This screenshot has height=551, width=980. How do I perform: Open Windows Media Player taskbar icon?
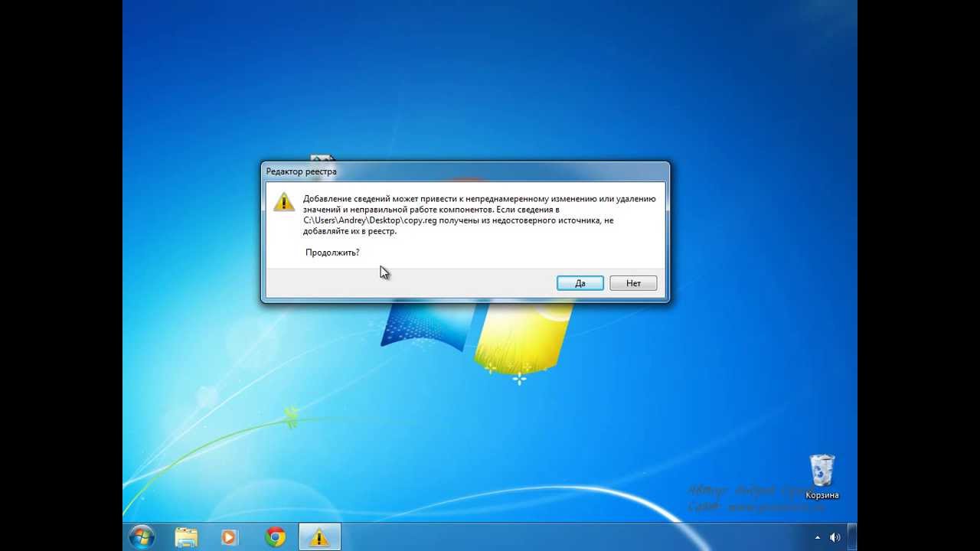coord(229,537)
